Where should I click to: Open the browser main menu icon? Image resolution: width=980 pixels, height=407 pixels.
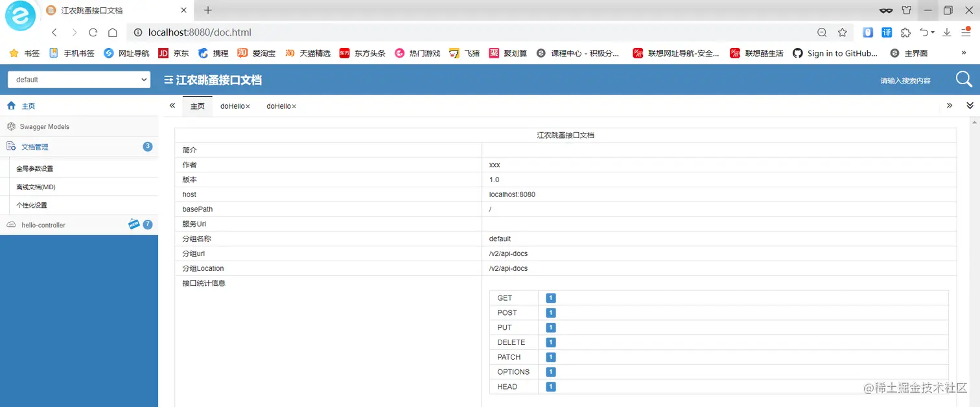point(966,32)
